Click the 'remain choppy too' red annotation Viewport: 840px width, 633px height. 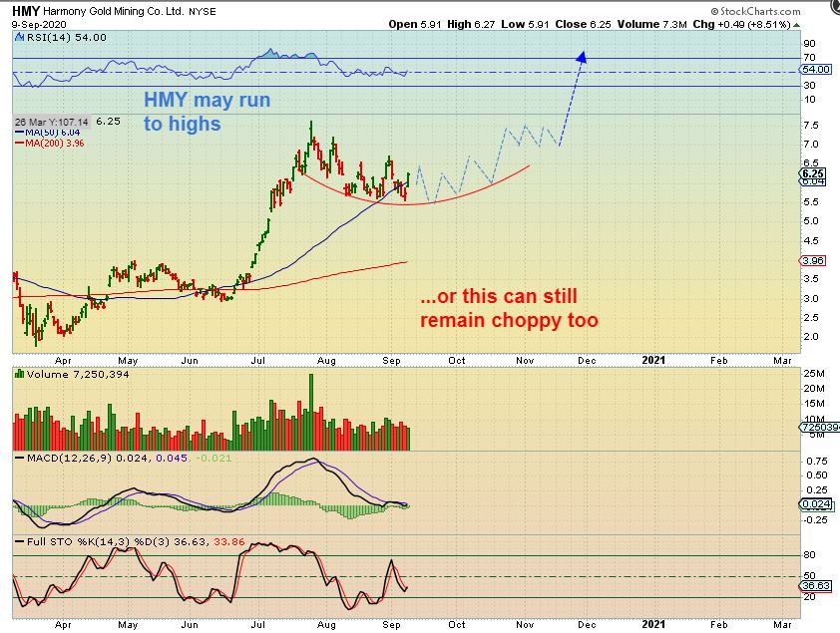tap(509, 320)
